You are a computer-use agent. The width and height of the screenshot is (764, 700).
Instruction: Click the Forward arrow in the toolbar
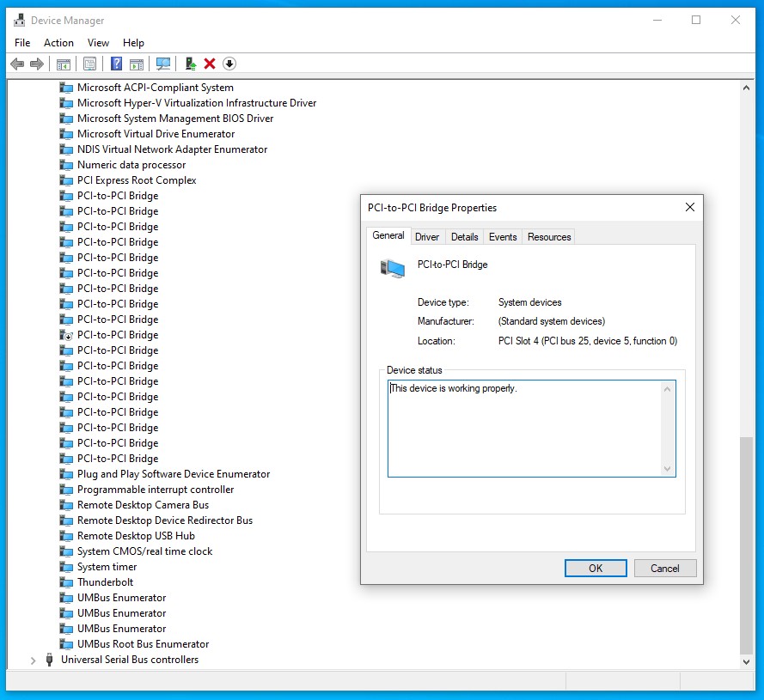(37, 64)
